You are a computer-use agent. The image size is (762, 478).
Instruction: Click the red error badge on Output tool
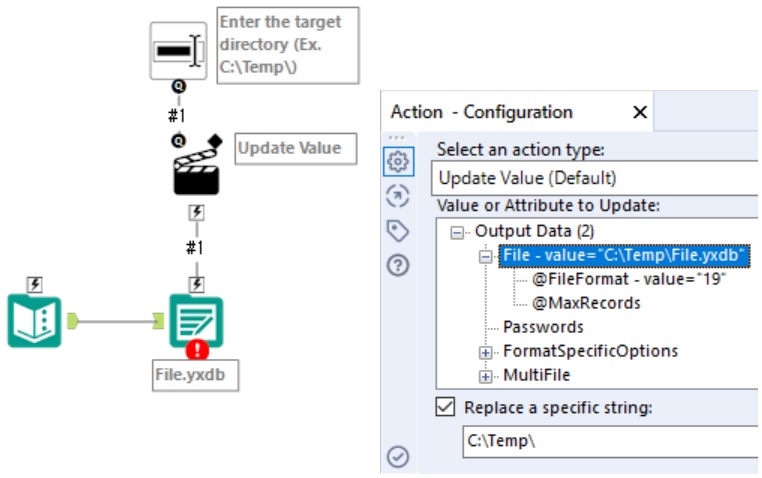[197, 349]
